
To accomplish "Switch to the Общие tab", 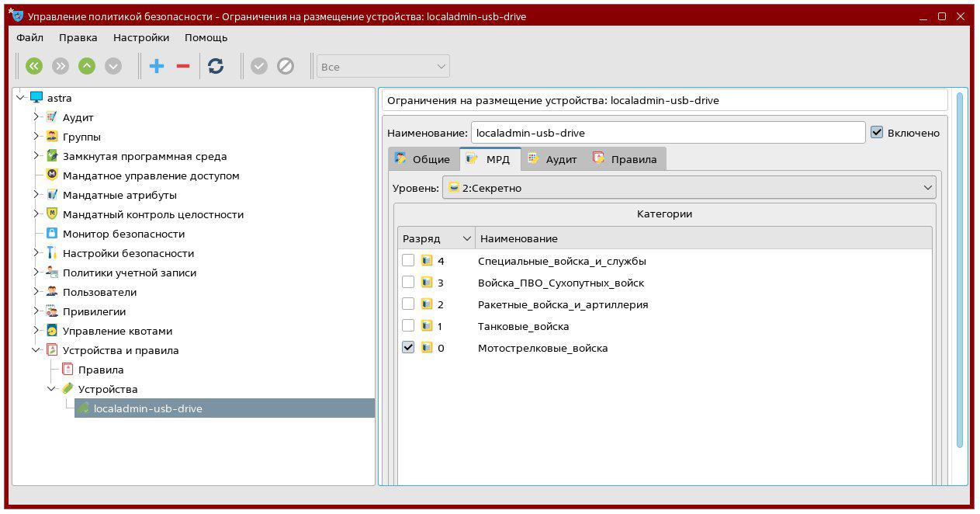I will pyautogui.click(x=423, y=159).
